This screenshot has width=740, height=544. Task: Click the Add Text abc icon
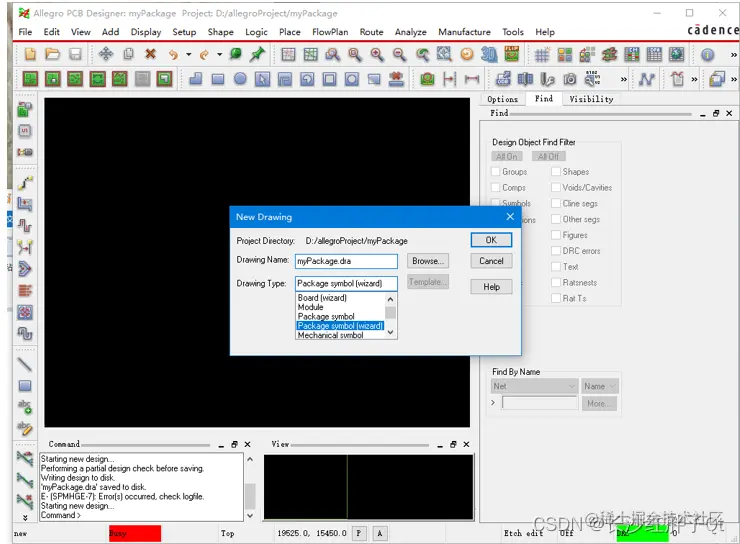click(x=25, y=407)
